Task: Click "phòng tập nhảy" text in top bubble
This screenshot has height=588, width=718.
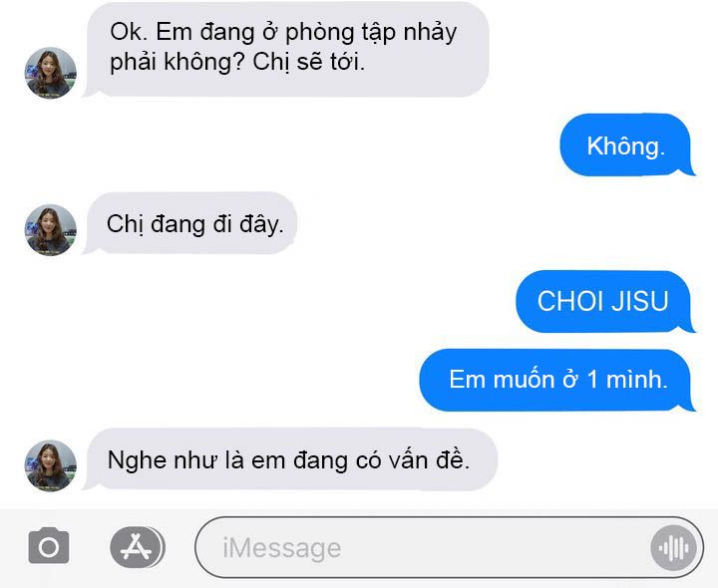Action: point(371,33)
